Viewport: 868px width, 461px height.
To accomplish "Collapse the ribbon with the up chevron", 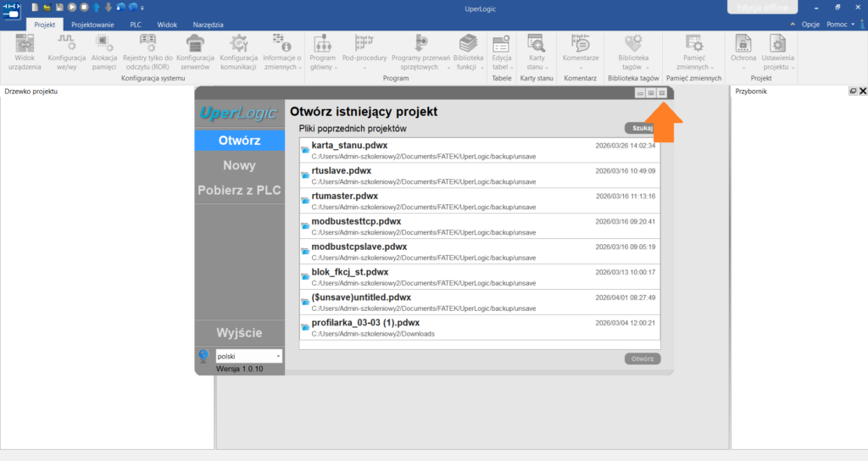I will 793,25.
